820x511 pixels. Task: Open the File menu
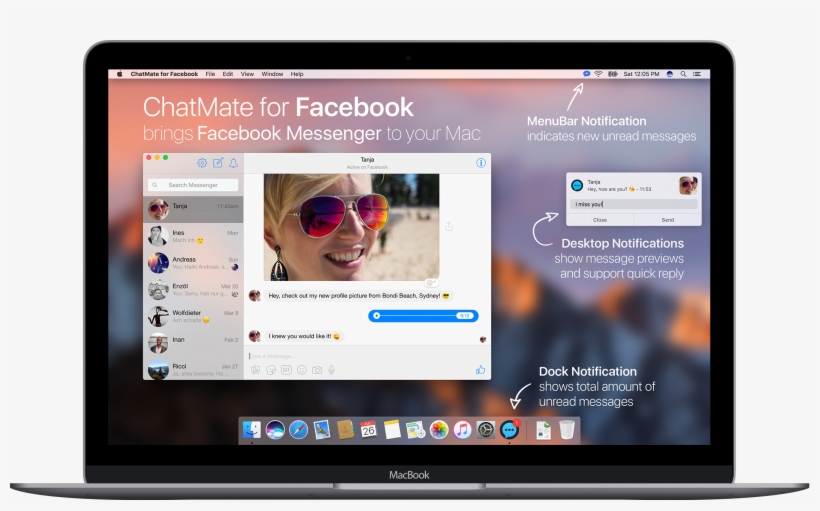pyautogui.click(x=210, y=74)
